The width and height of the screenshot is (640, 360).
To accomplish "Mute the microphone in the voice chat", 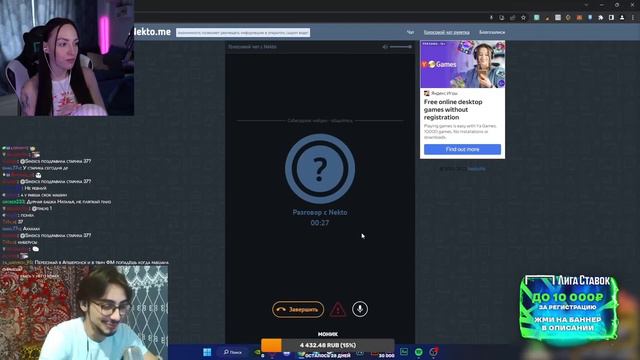I will tap(360, 309).
